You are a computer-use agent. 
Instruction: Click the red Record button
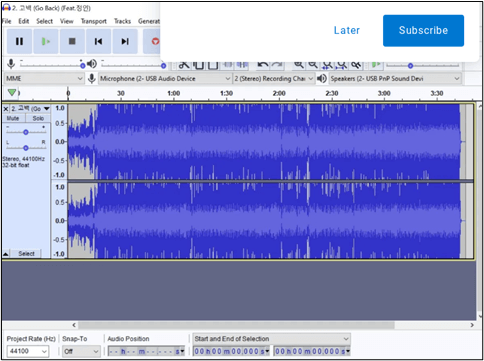[x=154, y=41]
